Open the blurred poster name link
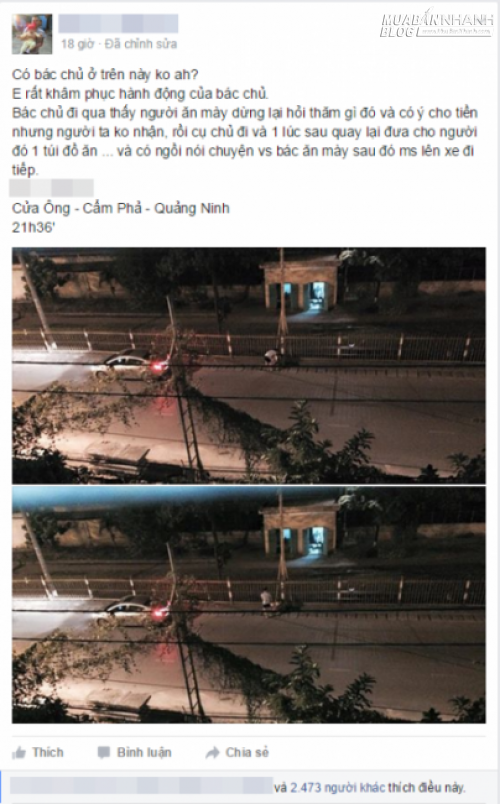This screenshot has height=804, width=500. tap(118, 24)
